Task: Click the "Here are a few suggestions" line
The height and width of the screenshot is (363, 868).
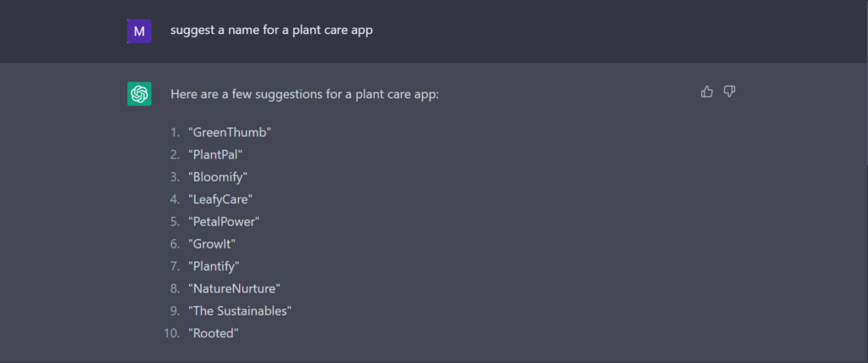Action: tap(304, 94)
